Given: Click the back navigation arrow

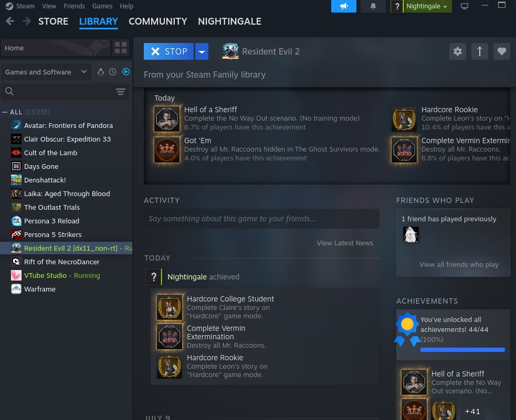Looking at the screenshot, I should pos(10,21).
